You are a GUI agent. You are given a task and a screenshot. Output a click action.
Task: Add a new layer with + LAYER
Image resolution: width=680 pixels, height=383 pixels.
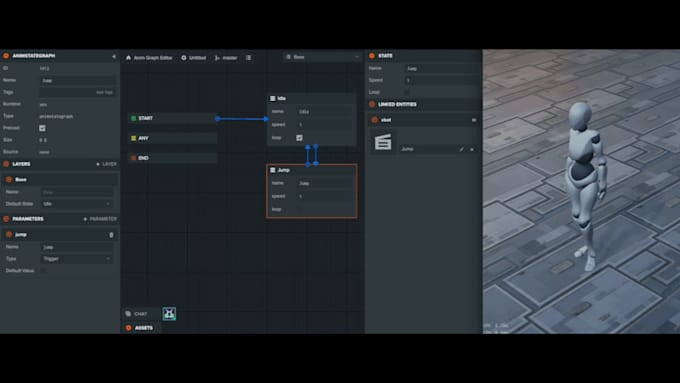(106, 164)
